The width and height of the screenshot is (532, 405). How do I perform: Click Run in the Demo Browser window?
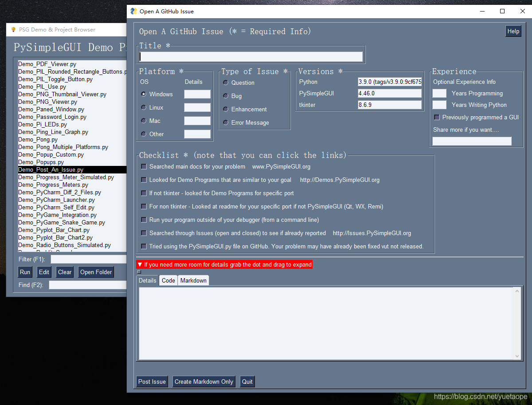[25, 272]
